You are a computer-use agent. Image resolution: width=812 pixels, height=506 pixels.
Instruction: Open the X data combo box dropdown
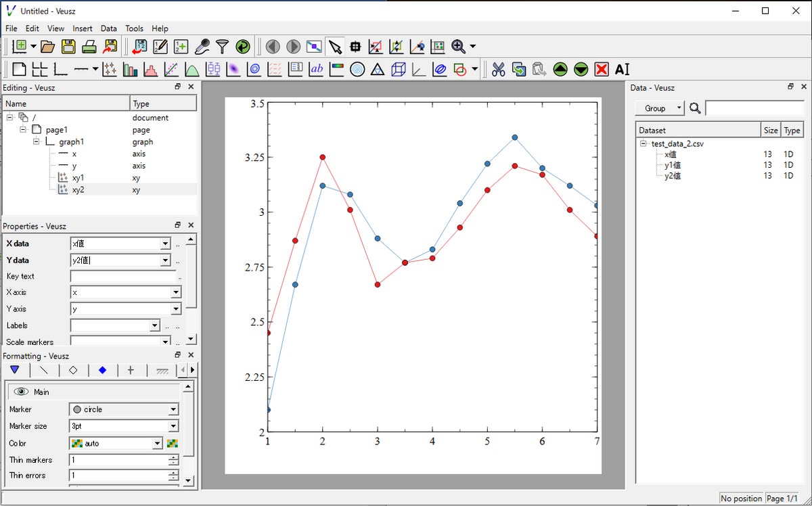(x=166, y=244)
